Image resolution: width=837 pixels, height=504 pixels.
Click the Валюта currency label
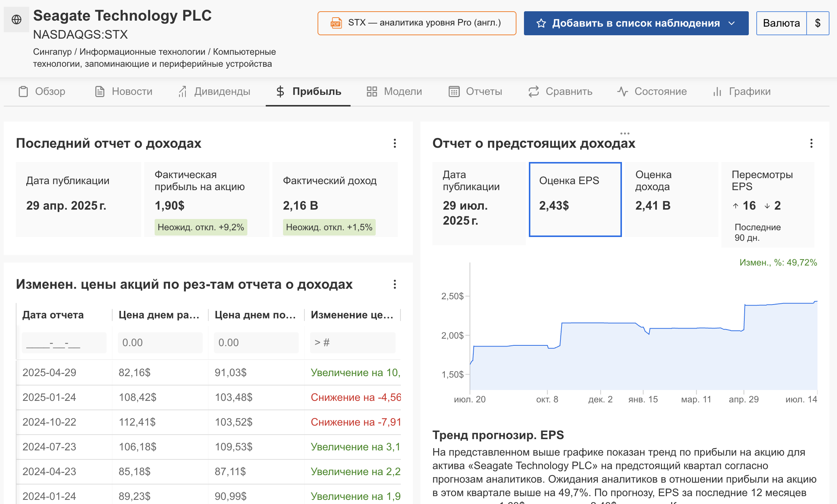tap(781, 23)
